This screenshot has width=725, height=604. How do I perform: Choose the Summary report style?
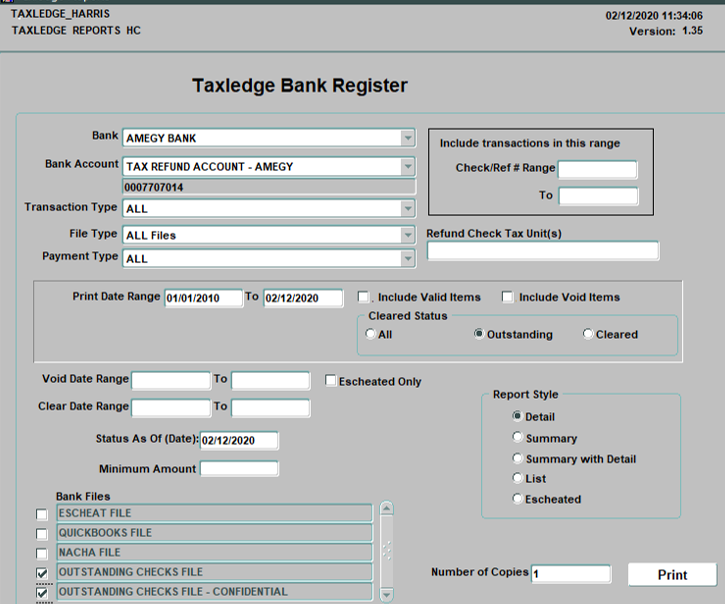(517, 438)
